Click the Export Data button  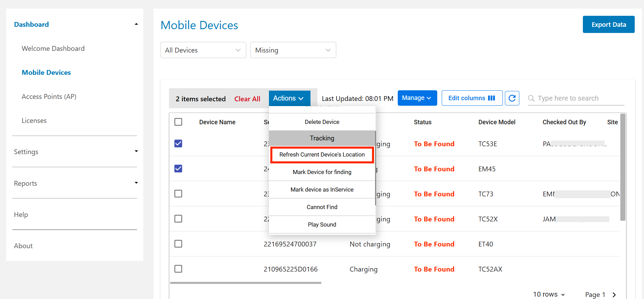coord(608,24)
